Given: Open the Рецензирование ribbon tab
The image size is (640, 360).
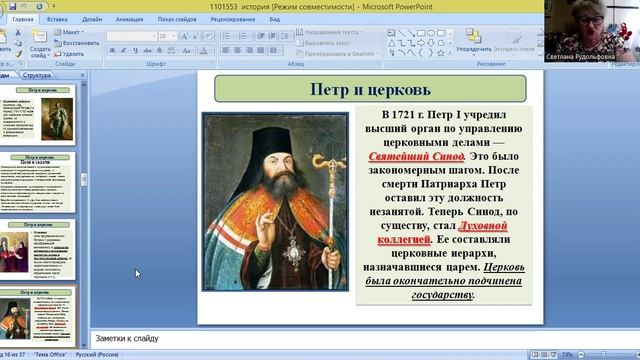Looking at the screenshot, I should pyautogui.click(x=233, y=19).
